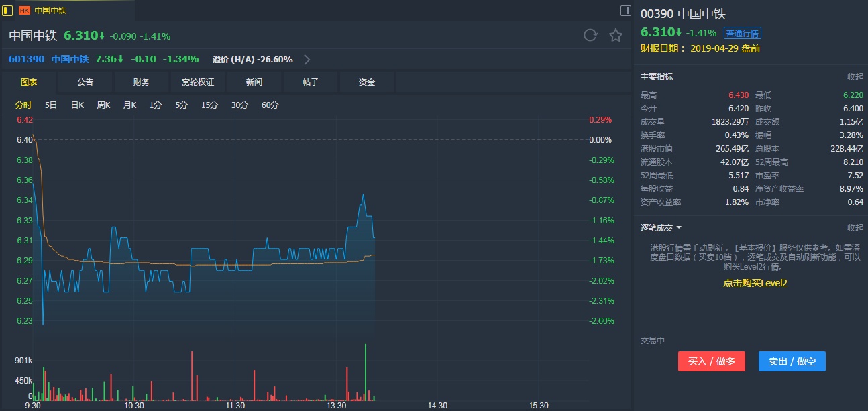Click the 13:30 time axis label
Viewport: 868px width, 411px height.
coord(336,406)
